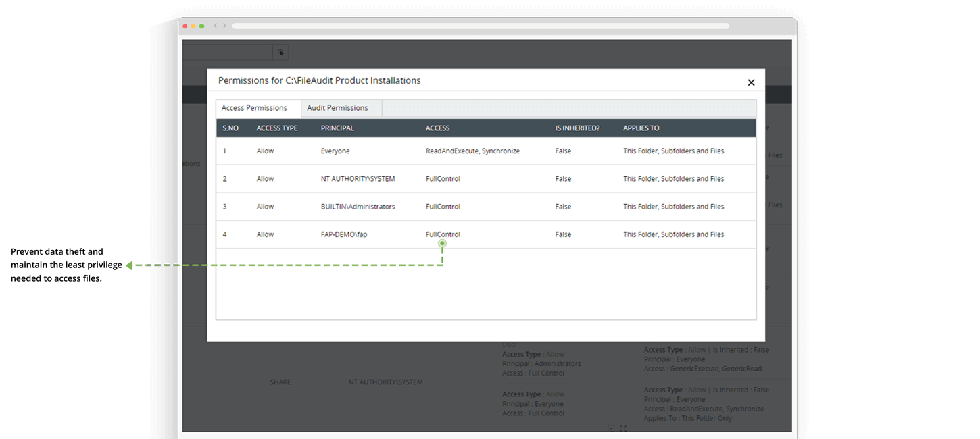Click the red window close dot

tap(185, 26)
